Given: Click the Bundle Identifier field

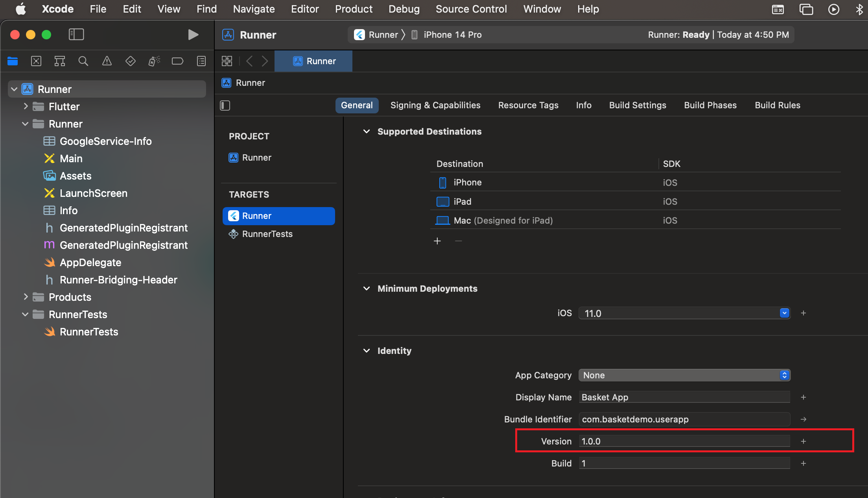Looking at the screenshot, I should pyautogui.click(x=684, y=419).
